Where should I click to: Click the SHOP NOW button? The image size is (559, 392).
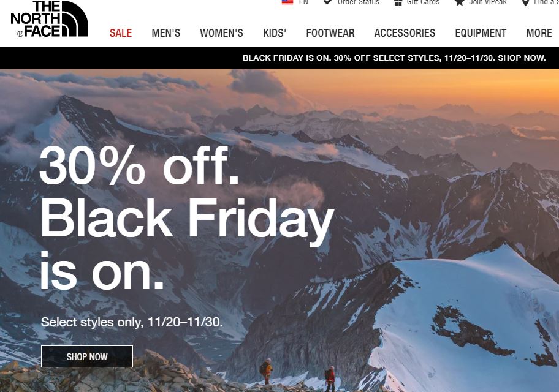[87, 356]
